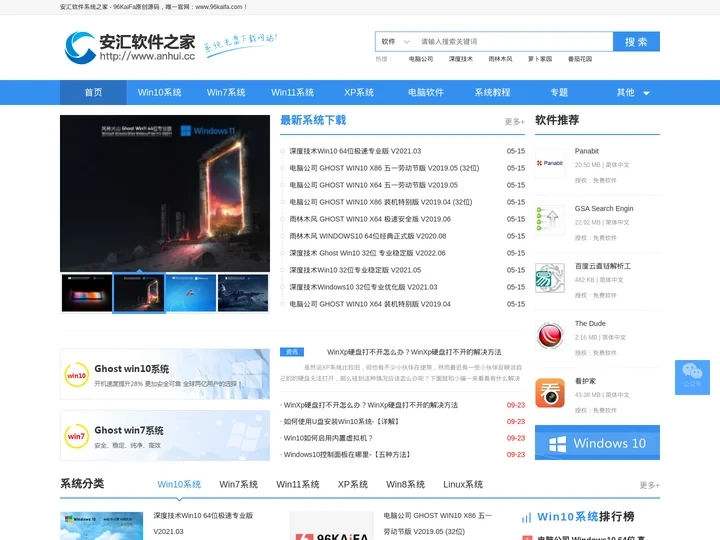Open the large Windows 11 slideshow image
This screenshot has height=540, width=720.
tap(165, 193)
